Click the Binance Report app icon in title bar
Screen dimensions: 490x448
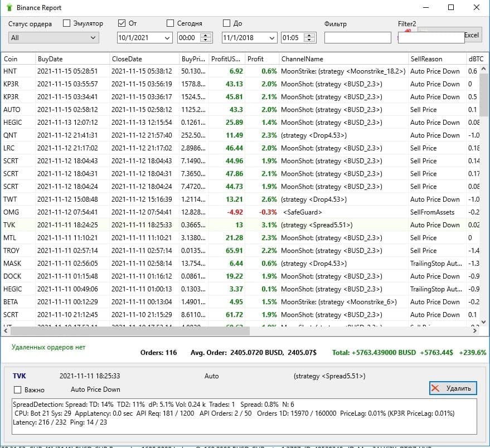[x=9, y=8]
